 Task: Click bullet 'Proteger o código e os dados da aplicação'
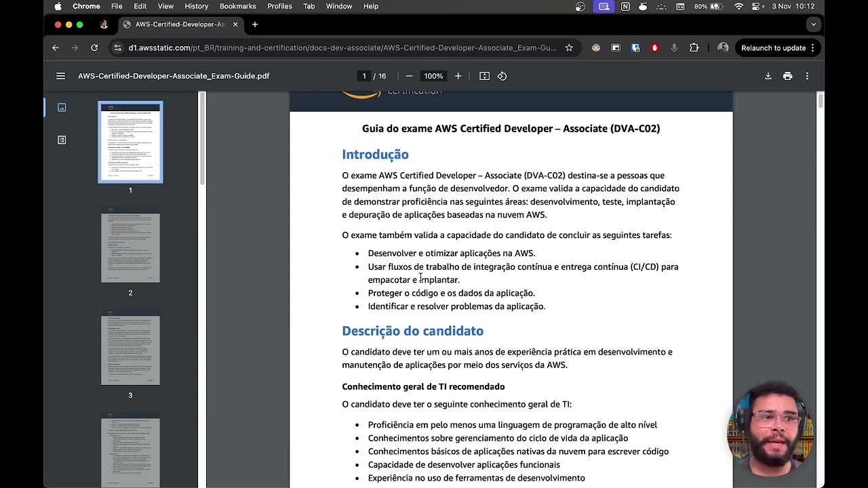(451, 293)
